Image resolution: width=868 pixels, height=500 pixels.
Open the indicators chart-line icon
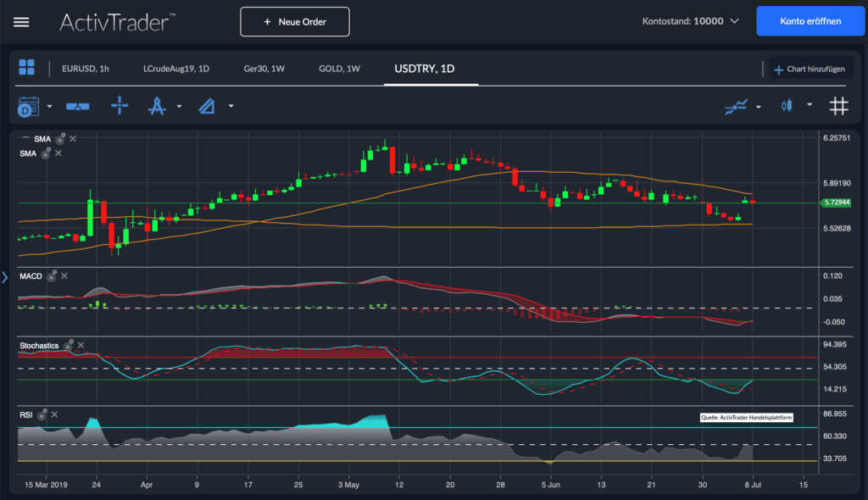click(737, 106)
